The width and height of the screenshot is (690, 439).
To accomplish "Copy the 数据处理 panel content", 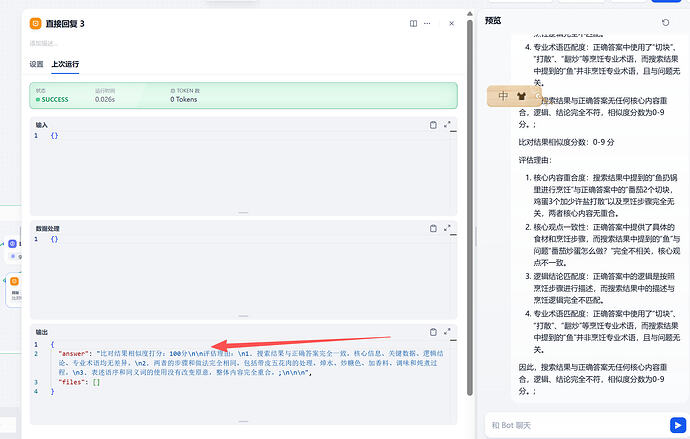I will [433, 229].
